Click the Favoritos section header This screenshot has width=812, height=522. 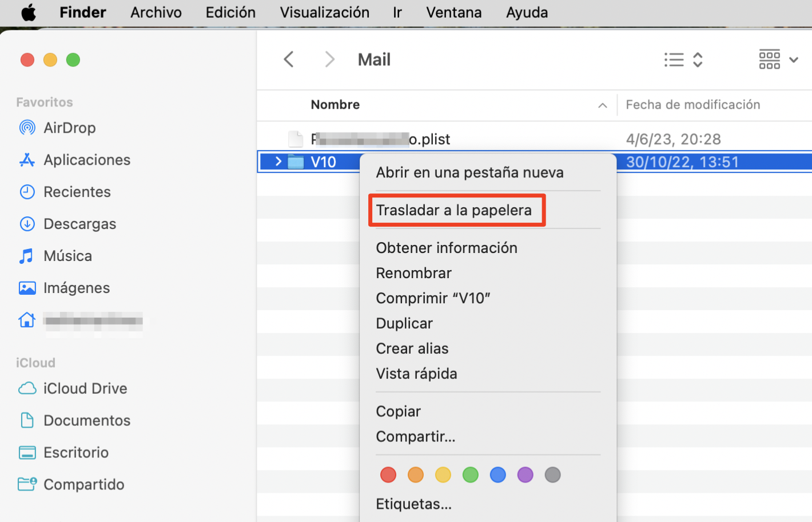pos(45,102)
